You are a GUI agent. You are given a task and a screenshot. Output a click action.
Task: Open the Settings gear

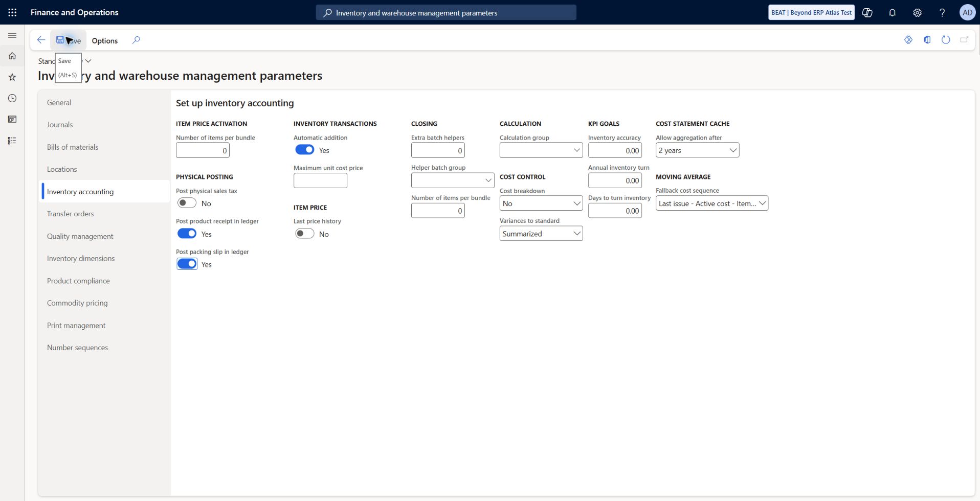917,12
